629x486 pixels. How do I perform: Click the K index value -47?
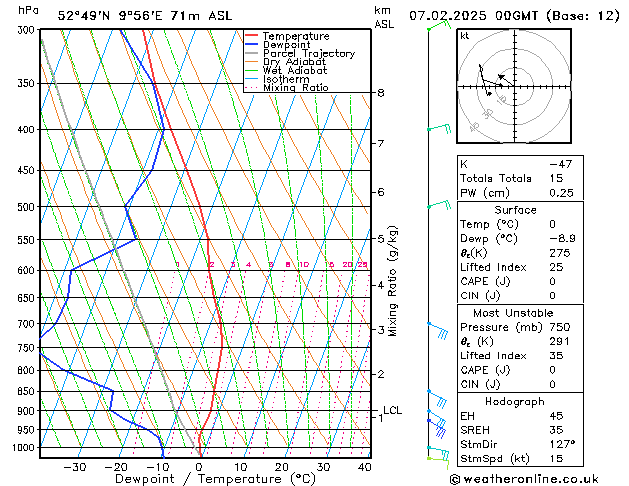click(560, 164)
